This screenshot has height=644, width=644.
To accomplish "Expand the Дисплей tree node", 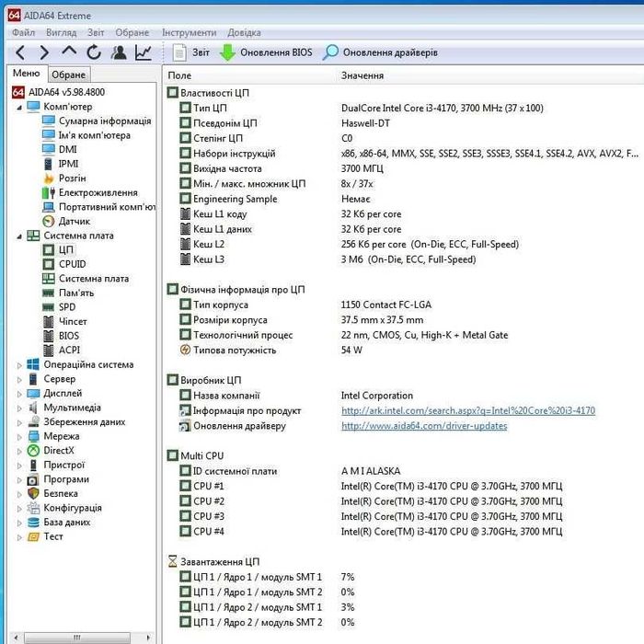I will pyautogui.click(x=19, y=394).
